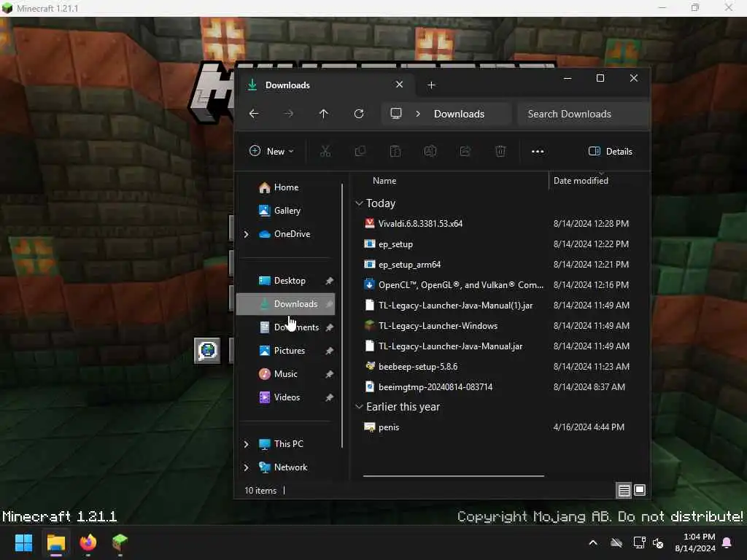Add a new File Explorer tab

[431, 85]
